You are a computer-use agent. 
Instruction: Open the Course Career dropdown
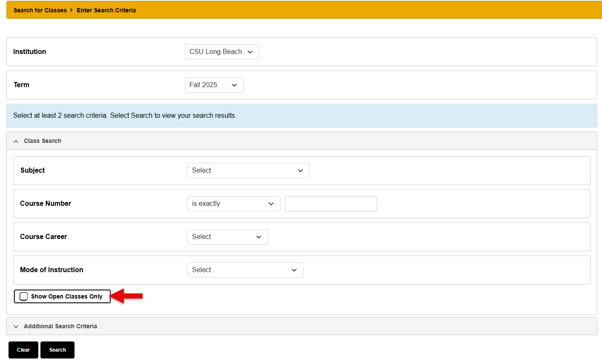(x=227, y=237)
